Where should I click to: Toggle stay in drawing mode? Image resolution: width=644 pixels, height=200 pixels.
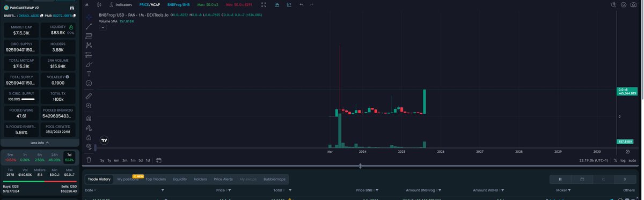[x=89, y=128]
